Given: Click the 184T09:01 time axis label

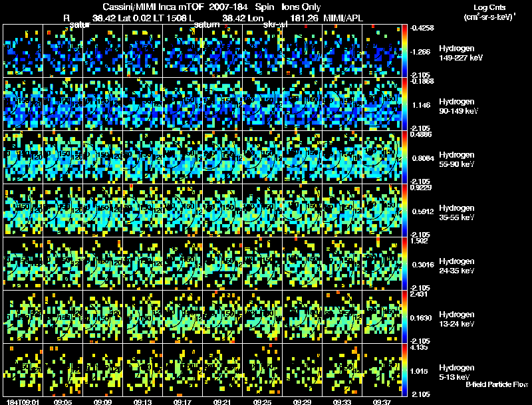Looking at the screenshot, I should [23, 402].
